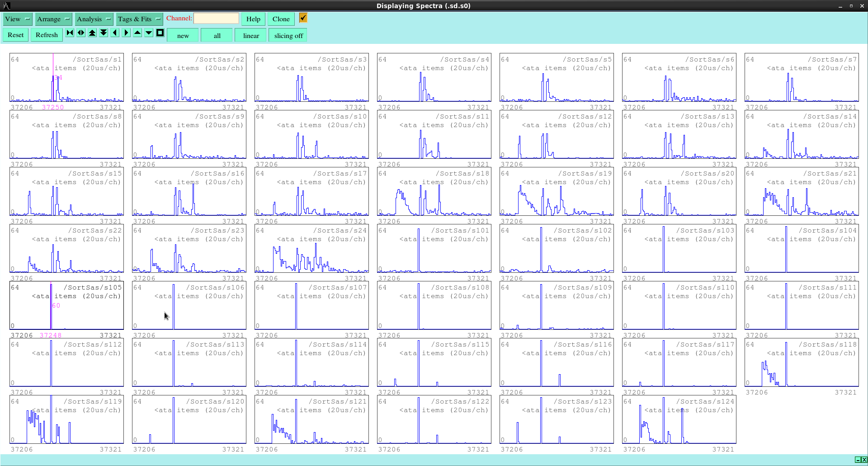Open the Arrange dropdown menu

[x=53, y=19]
